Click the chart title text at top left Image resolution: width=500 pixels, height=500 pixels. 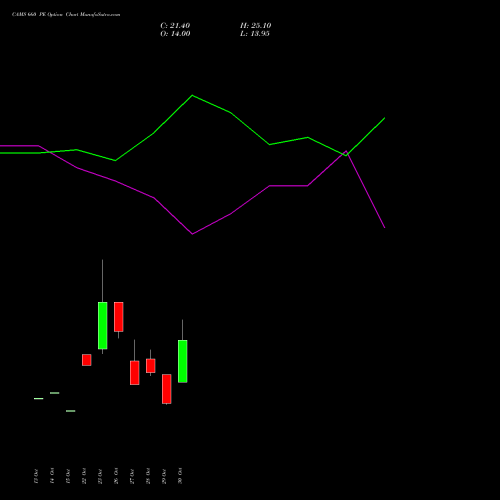(66, 15)
